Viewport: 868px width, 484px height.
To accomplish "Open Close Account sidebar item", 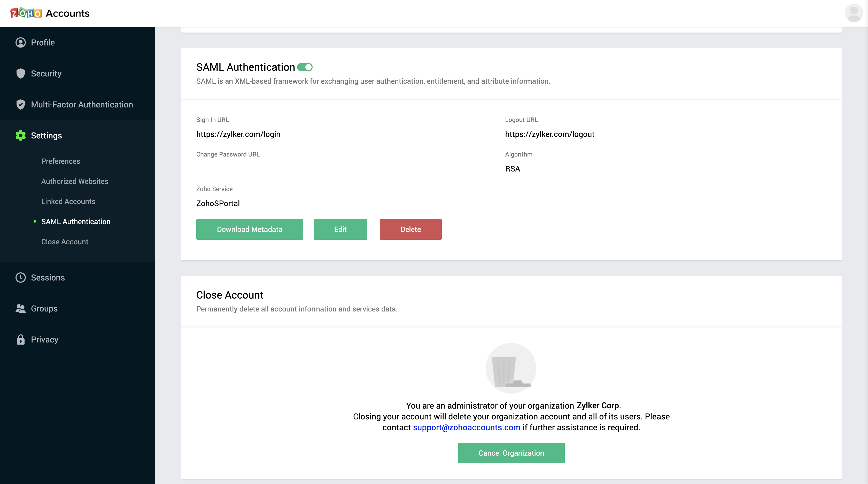I will pyautogui.click(x=65, y=242).
